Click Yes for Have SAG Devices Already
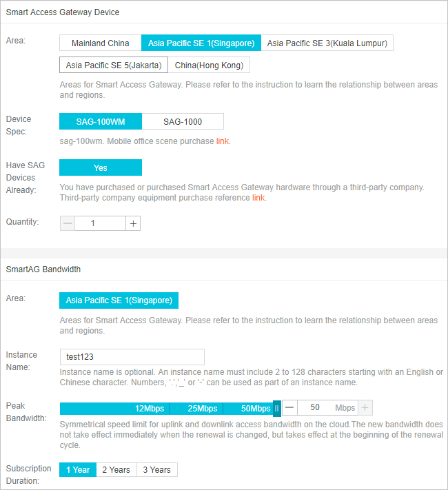The image size is (448, 490). (101, 167)
